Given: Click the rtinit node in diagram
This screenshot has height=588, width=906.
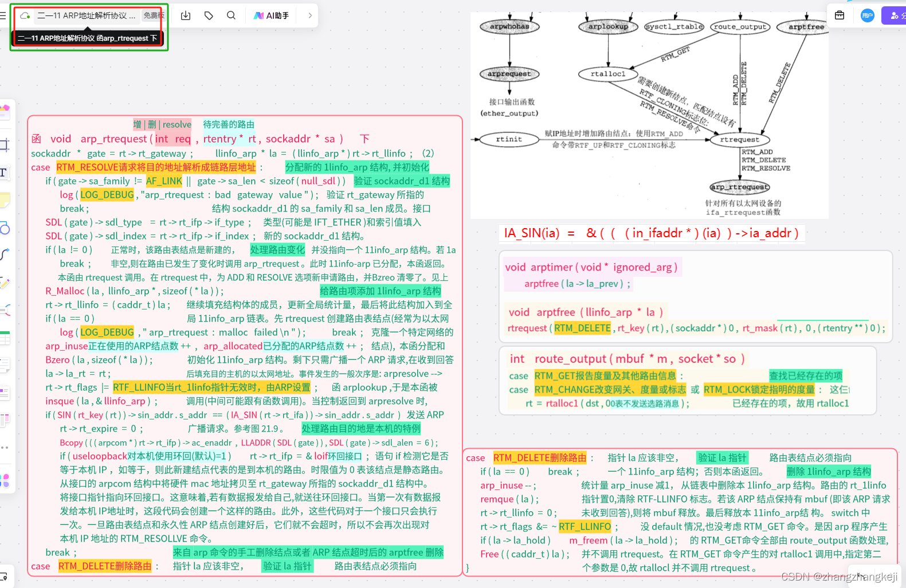Looking at the screenshot, I should coord(509,139).
